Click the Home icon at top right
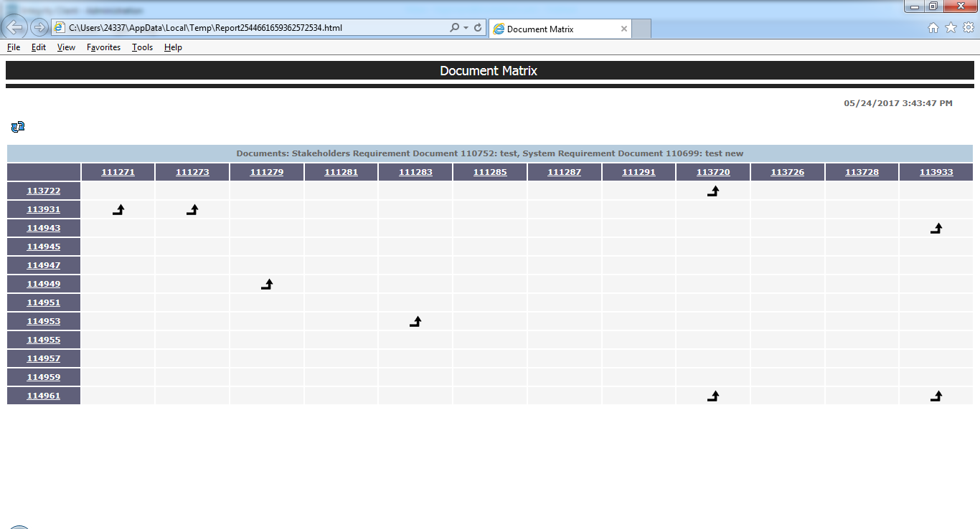 click(x=933, y=28)
